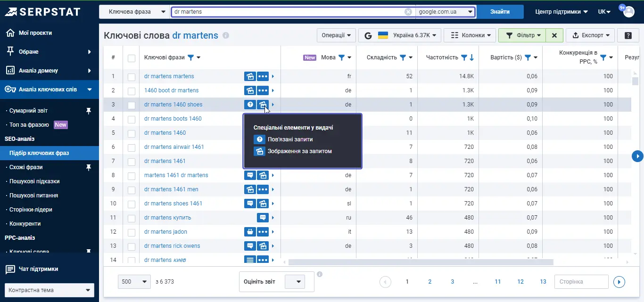Check the box for dr martens купить row
Screen dimensions: 644x302
pyautogui.click(x=132, y=218)
